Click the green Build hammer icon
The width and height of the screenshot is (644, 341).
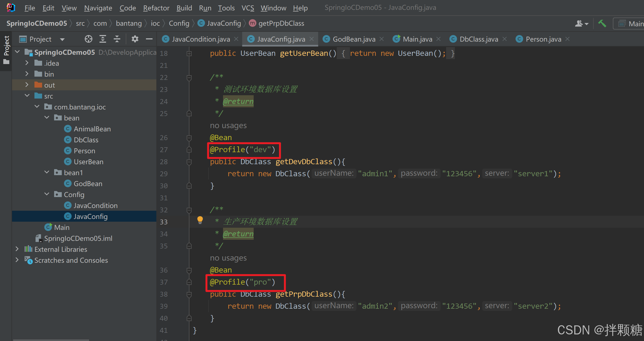(x=602, y=24)
